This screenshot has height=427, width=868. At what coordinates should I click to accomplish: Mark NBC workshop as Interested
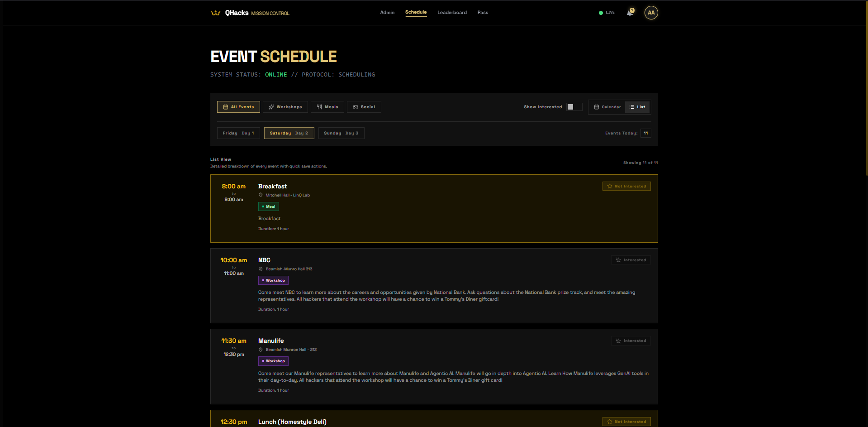click(631, 260)
